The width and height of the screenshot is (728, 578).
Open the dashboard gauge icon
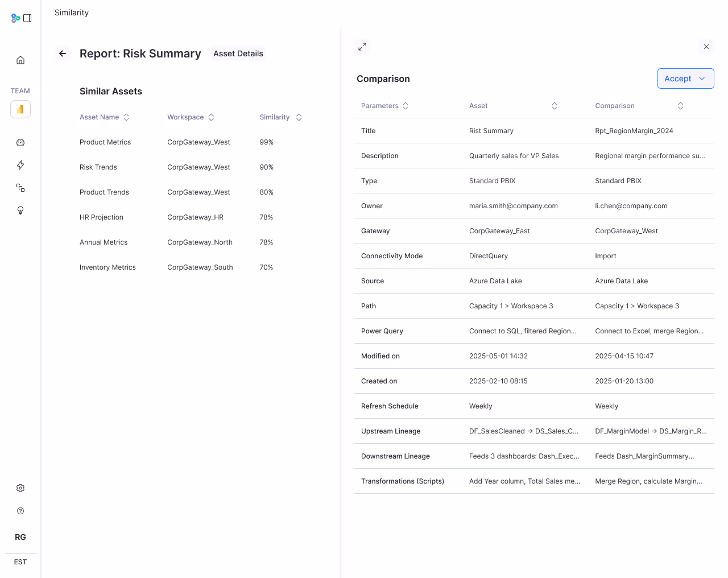[20, 143]
